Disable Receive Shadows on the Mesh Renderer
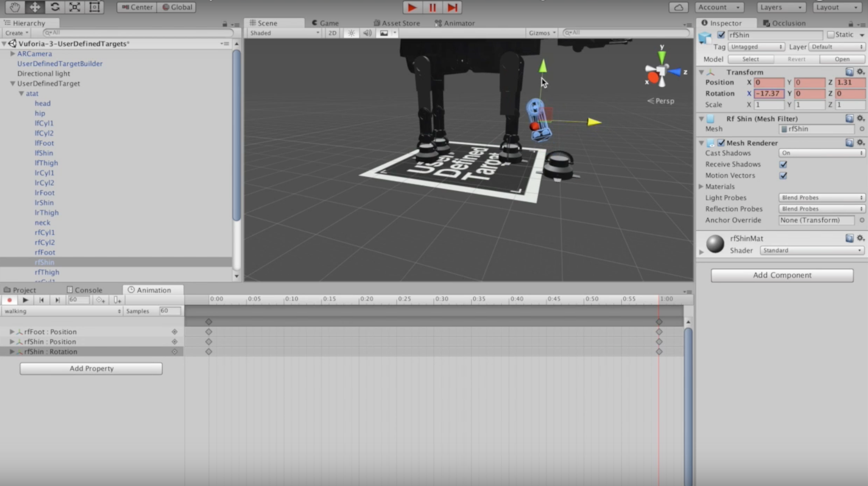 click(783, 164)
